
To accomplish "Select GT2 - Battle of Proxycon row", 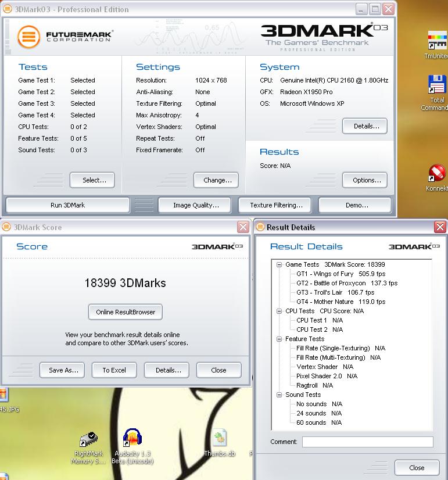I will point(347,283).
